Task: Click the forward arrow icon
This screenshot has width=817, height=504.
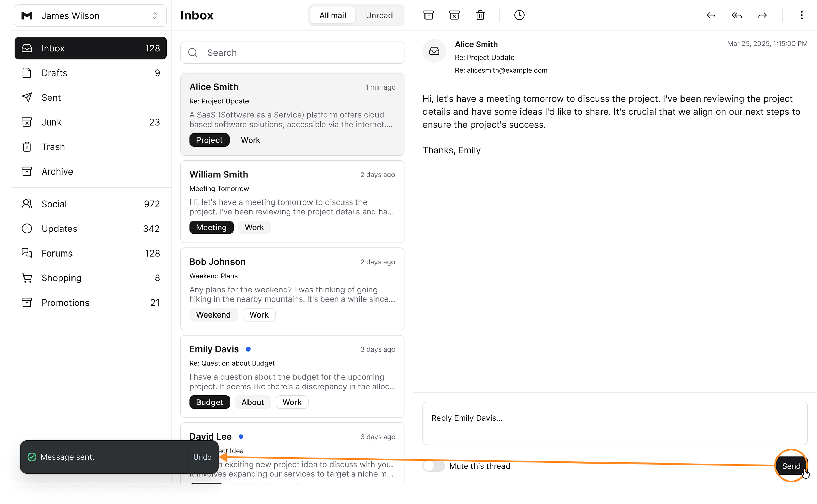Action: [x=763, y=15]
